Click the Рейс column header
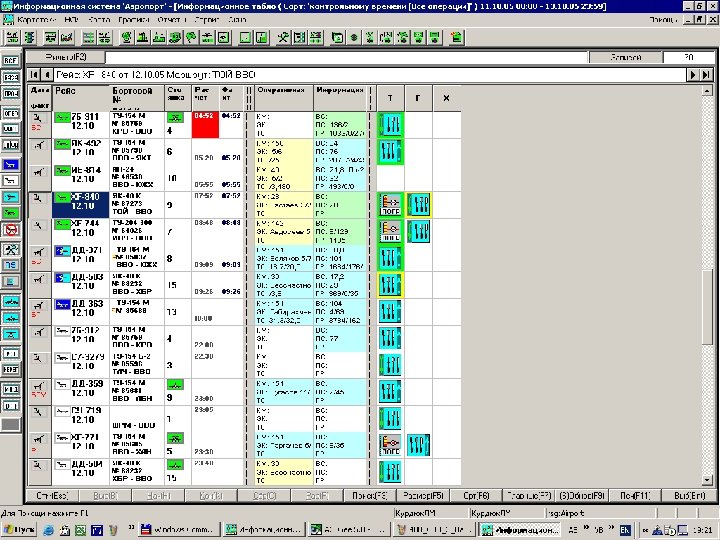Screen dimensions: 720x540 81,98
